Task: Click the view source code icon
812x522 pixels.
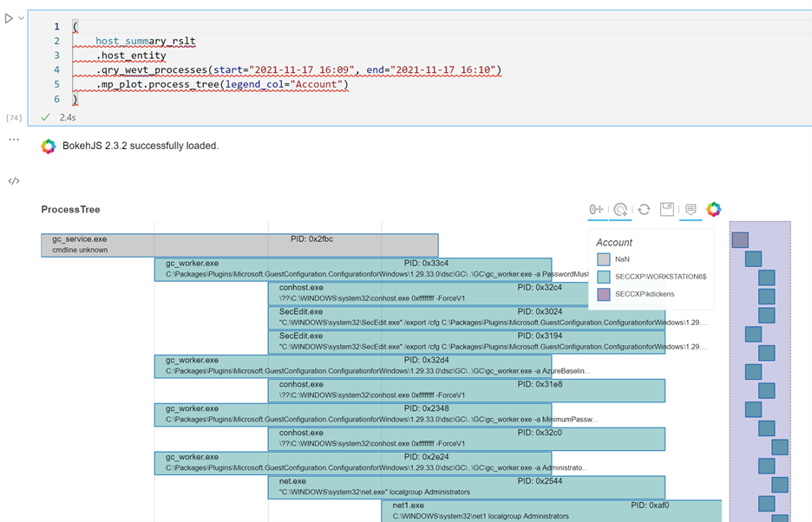Action: [13, 181]
